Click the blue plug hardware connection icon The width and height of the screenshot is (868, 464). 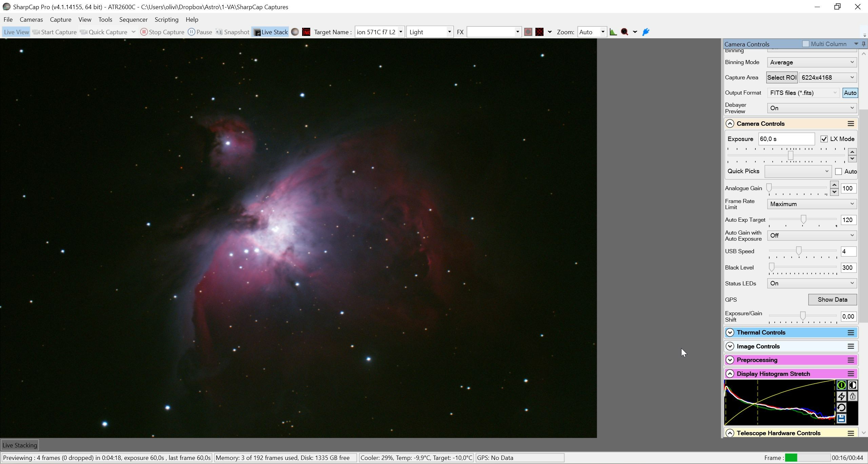[646, 32]
